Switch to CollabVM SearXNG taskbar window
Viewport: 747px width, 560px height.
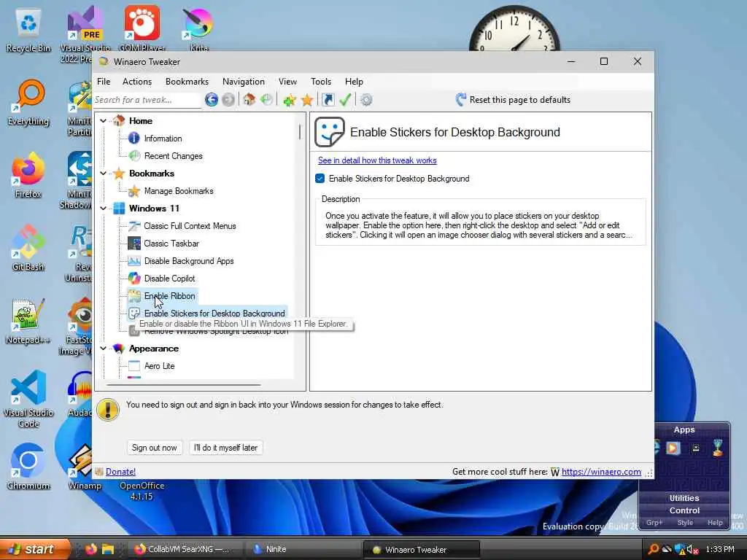(x=183, y=549)
